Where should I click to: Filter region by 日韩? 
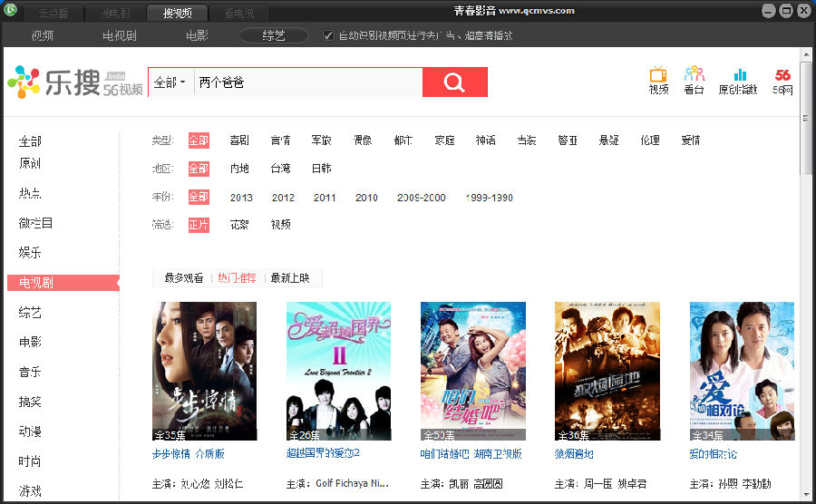click(322, 169)
